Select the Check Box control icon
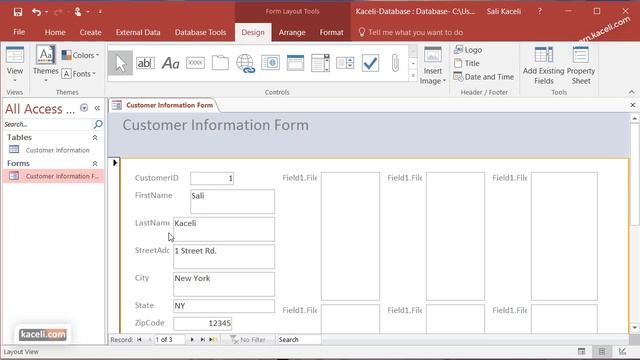The height and width of the screenshot is (360, 640). click(x=370, y=63)
